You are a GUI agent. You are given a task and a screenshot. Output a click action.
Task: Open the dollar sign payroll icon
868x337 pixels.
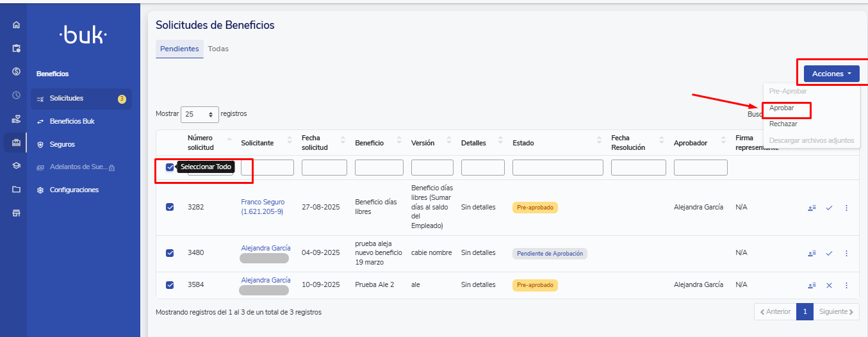click(16, 71)
